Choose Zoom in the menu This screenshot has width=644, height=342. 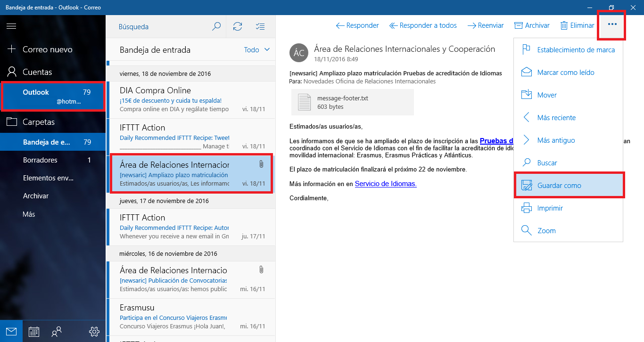pos(568,230)
